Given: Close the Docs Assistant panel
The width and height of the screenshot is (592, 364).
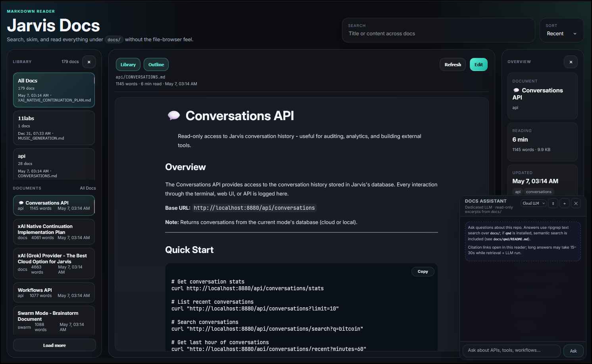Looking at the screenshot, I should click(576, 203).
